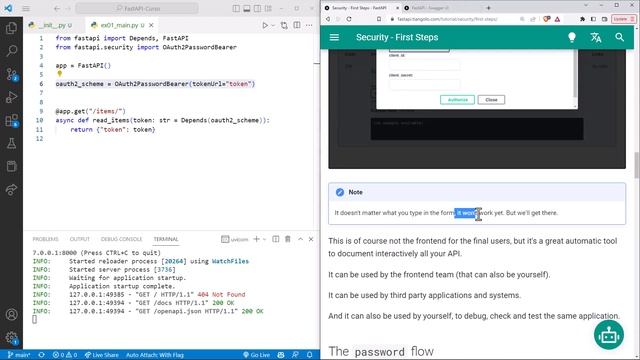Open the Accounts menu in VS Code
The height and width of the screenshot is (360, 640).
coord(11,314)
